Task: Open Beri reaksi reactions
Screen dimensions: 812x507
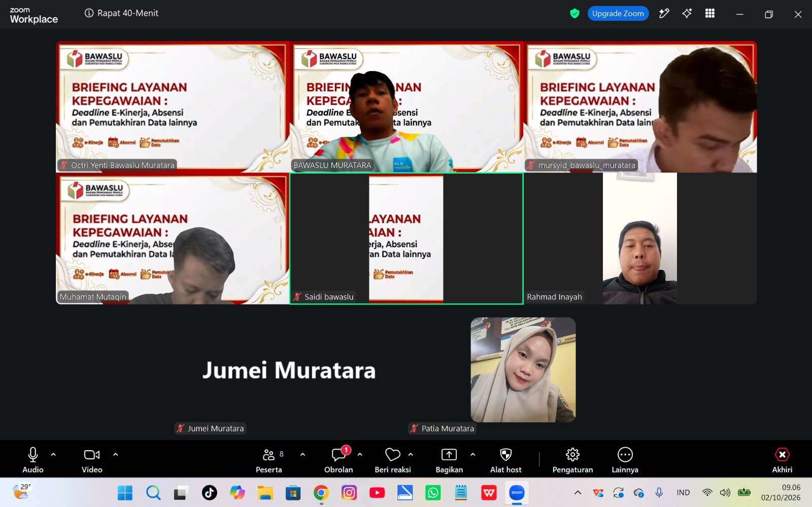Action: point(393,460)
